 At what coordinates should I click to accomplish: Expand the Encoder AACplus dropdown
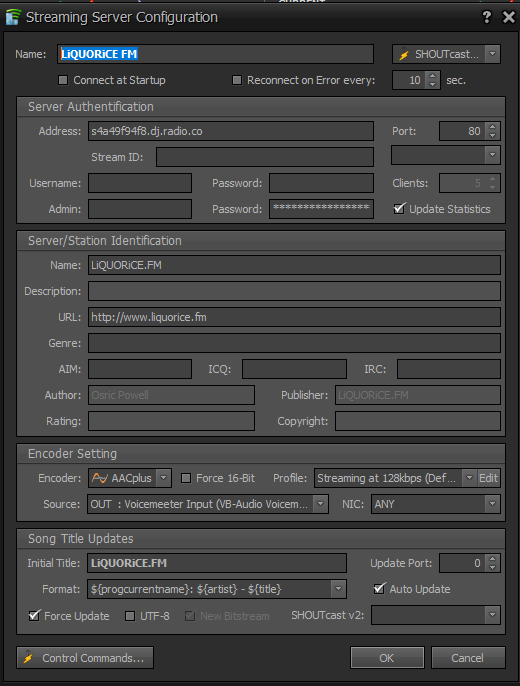(164, 478)
